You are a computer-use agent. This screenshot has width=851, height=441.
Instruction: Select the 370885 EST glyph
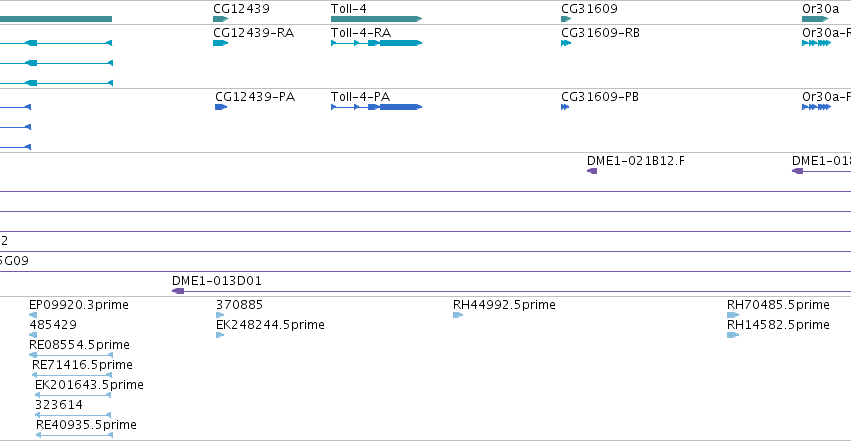coord(220,315)
